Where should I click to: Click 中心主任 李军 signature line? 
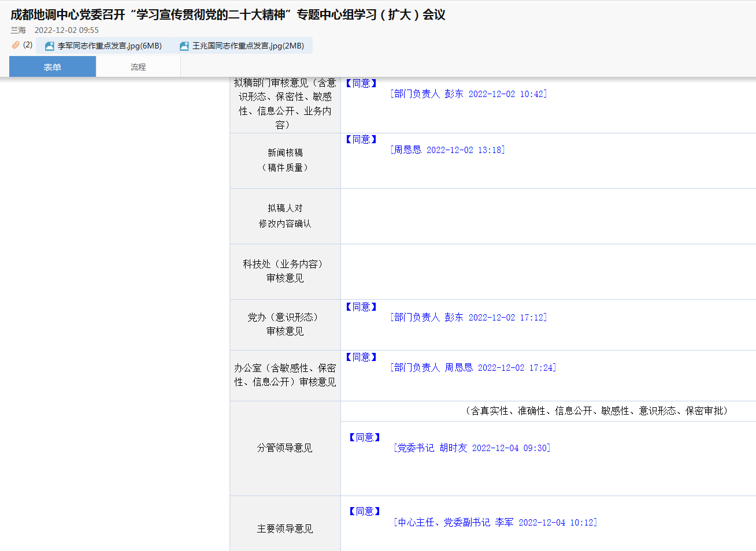[495, 523]
